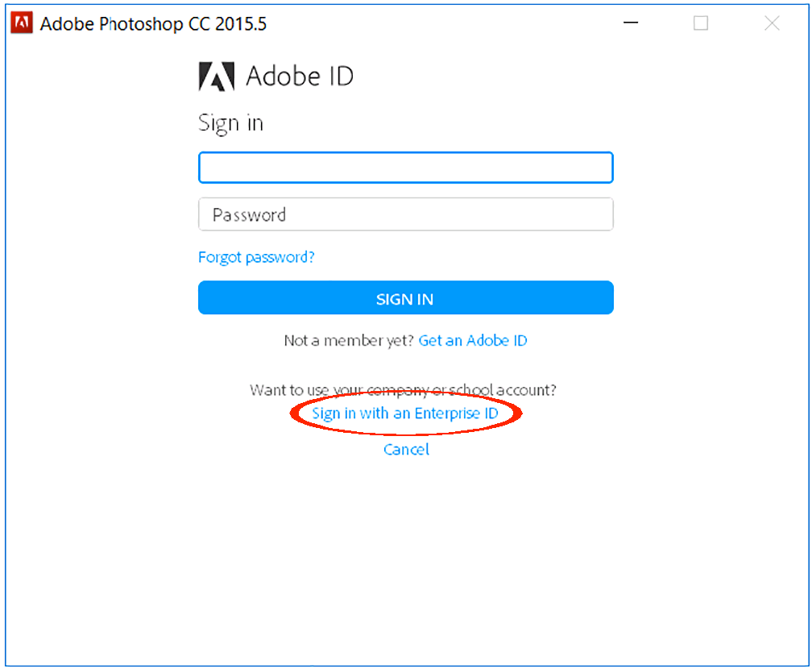Click the Photoshop app icon in title bar
Viewport: 812px width, 669px height.
23,23
